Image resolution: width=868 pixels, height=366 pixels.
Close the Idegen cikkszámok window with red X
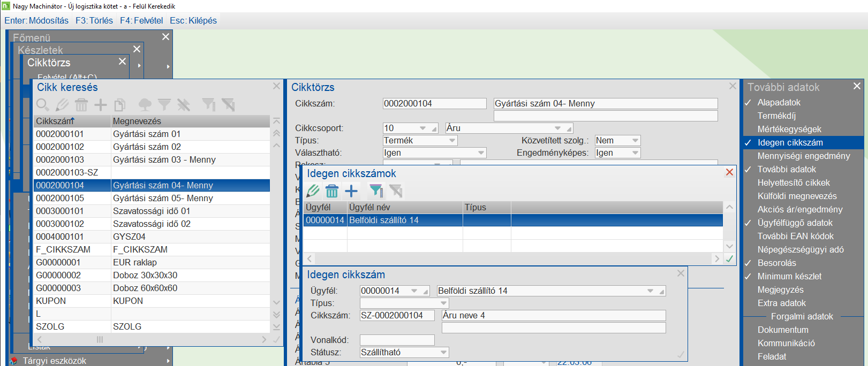(x=729, y=172)
